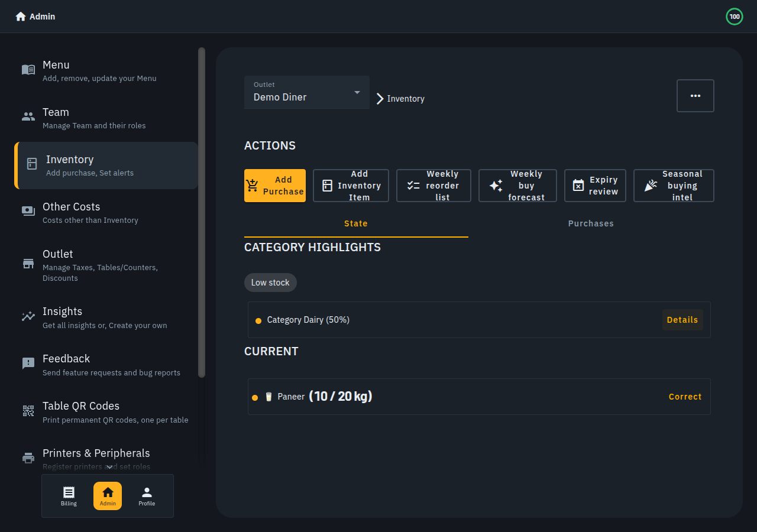
Task: Click the Printers & Peripherals printer icon
Action: (x=28, y=458)
